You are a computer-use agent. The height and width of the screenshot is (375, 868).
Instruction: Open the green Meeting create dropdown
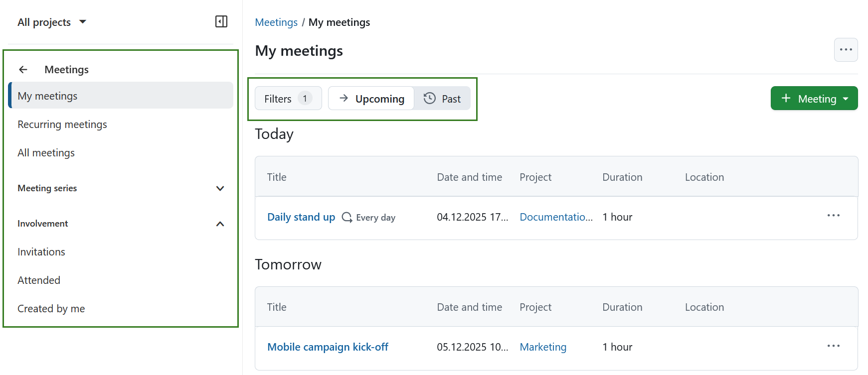click(814, 99)
